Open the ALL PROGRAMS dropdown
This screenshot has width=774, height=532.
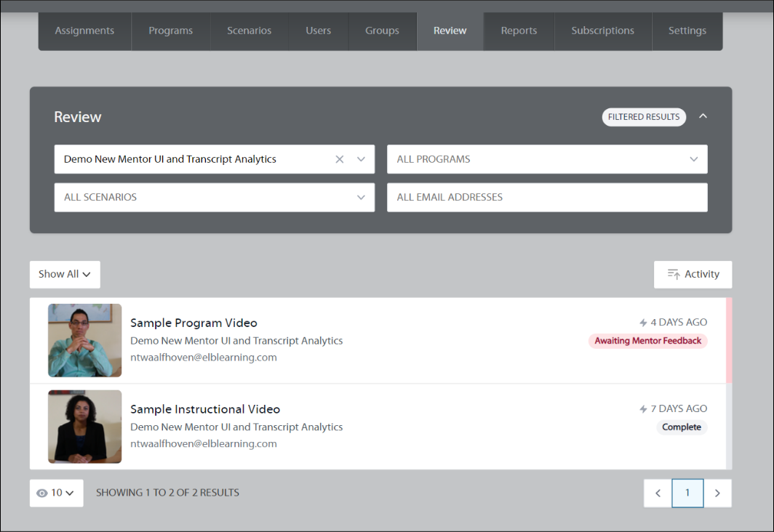547,159
